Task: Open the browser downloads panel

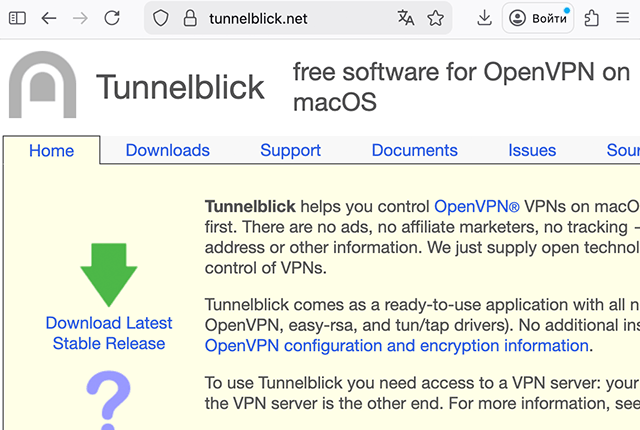Action: (x=484, y=18)
